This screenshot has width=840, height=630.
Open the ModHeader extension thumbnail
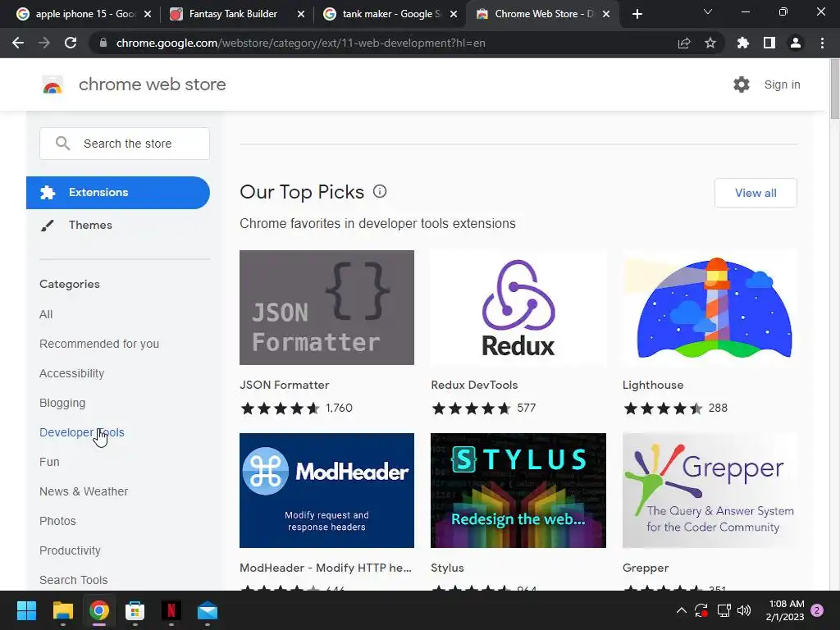[x=326, y=491]
